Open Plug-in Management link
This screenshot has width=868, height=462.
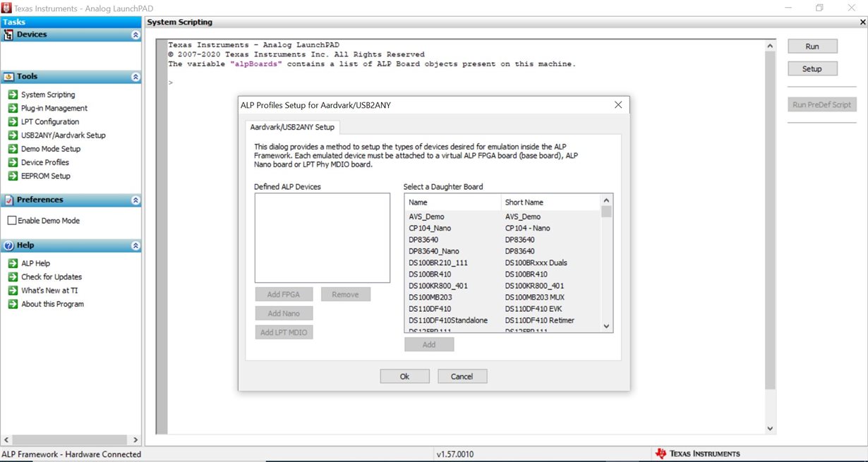pyautogui.click(x=54, y=108)
